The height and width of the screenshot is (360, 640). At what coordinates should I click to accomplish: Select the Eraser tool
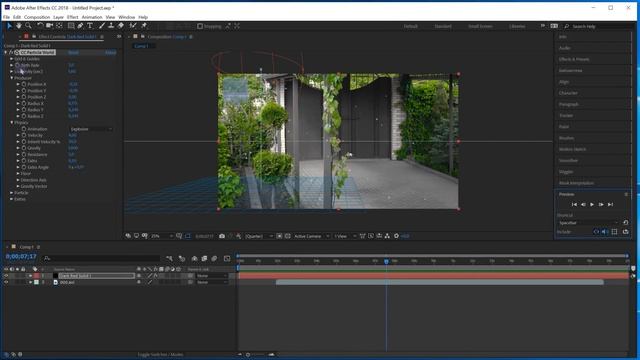pos(121,26)
